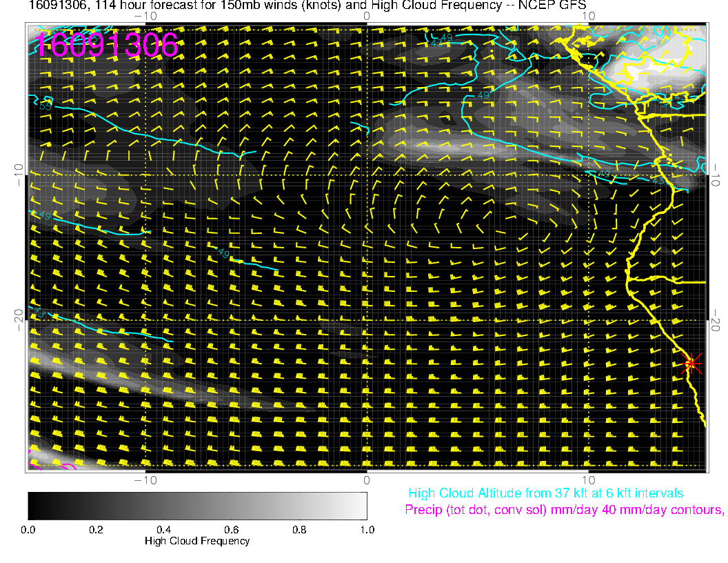Click the 10 longitude label on the top axis
The height and width of the screenshot is (563, 728).
click(x=588, y=16)
